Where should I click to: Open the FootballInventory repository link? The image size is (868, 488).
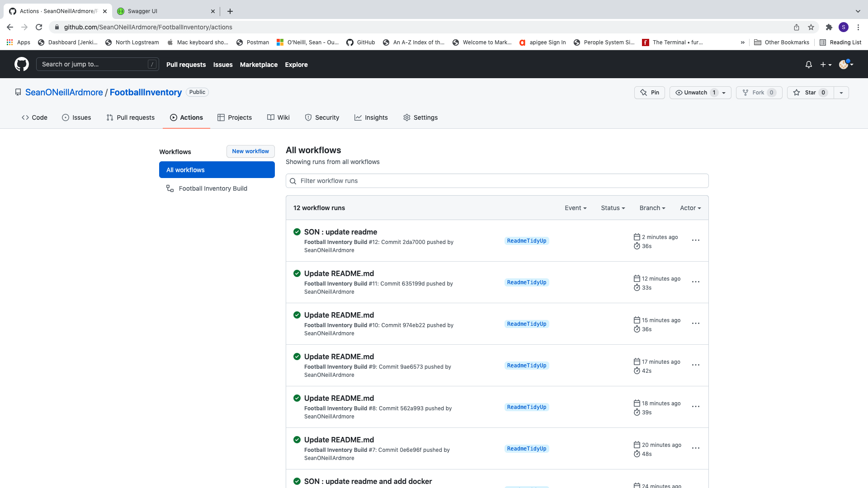(146, 92)
